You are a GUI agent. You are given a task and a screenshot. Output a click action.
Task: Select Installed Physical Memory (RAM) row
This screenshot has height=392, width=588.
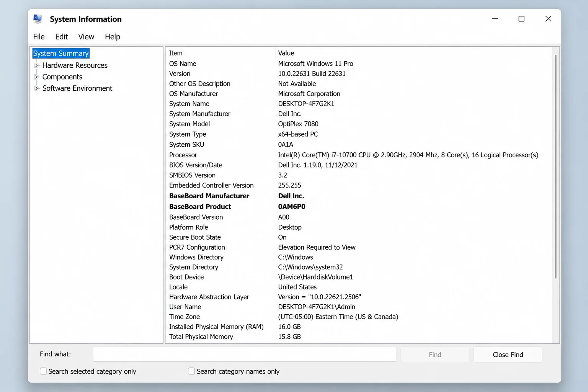point(359,327)
